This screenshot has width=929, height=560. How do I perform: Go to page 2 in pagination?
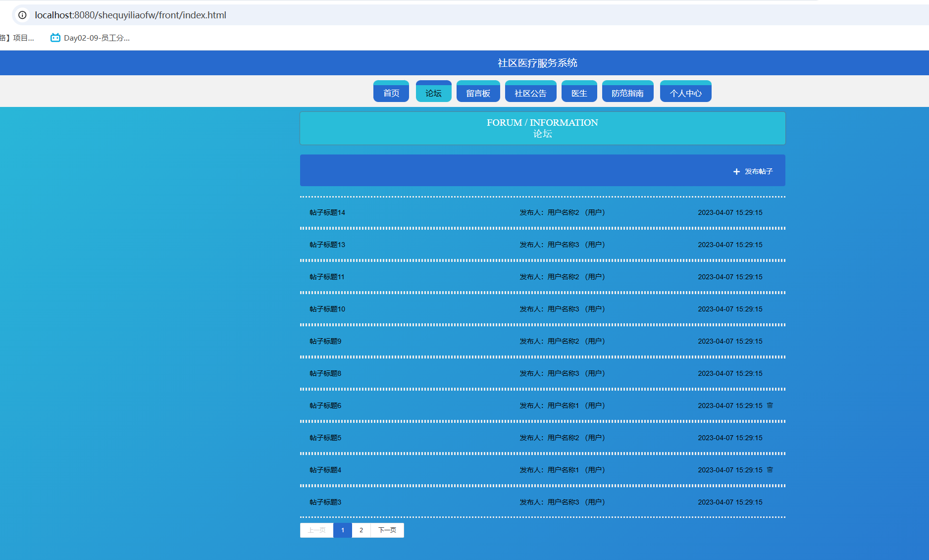361,530
